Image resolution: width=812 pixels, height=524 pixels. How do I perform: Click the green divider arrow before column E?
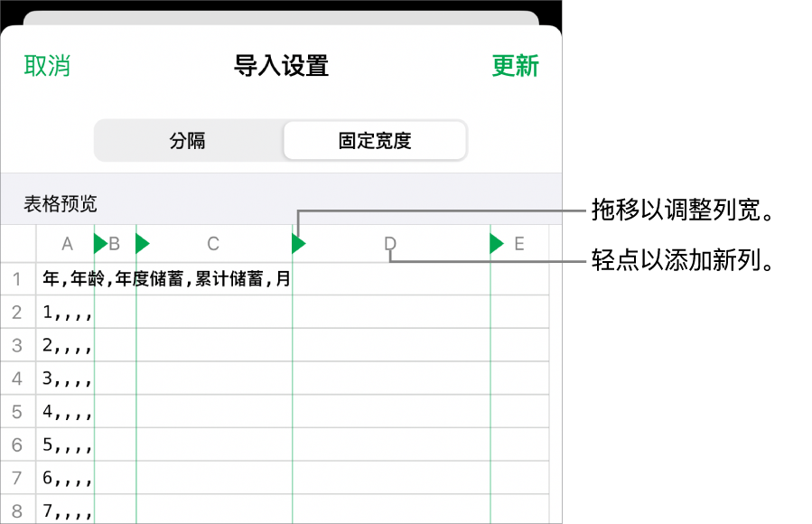tap(497, 243)
